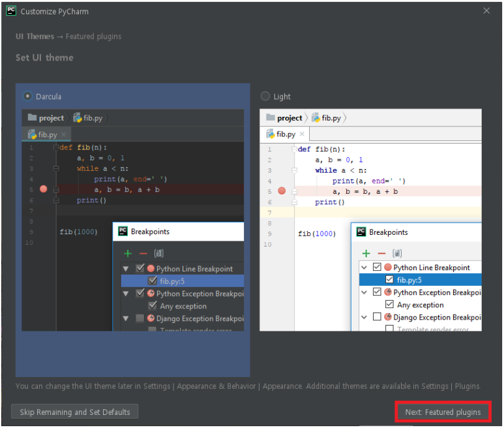
Task: Click the def fold marker in Light editor
Action: click(x=295, y=149)
